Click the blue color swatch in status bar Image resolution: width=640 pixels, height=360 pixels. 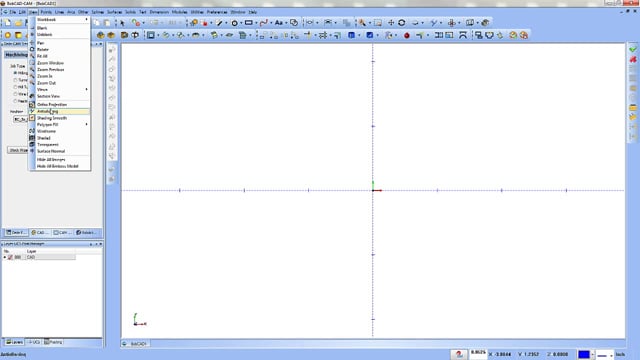coord(584,354)
